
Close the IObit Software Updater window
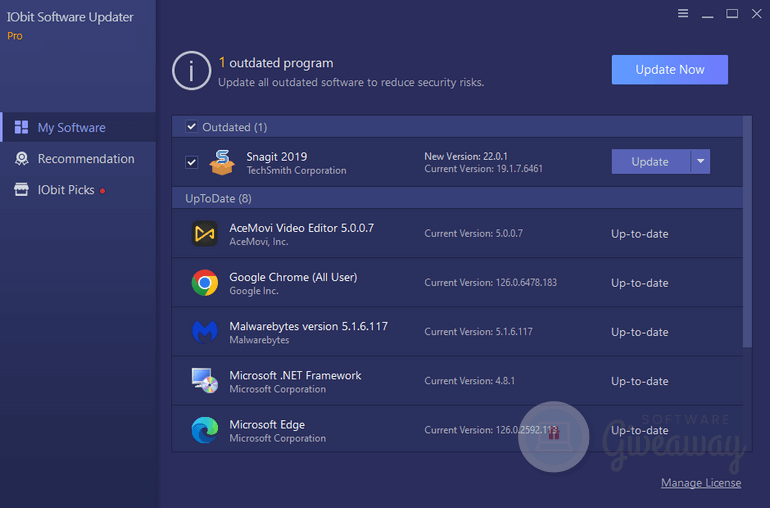(x=756, y=13)
